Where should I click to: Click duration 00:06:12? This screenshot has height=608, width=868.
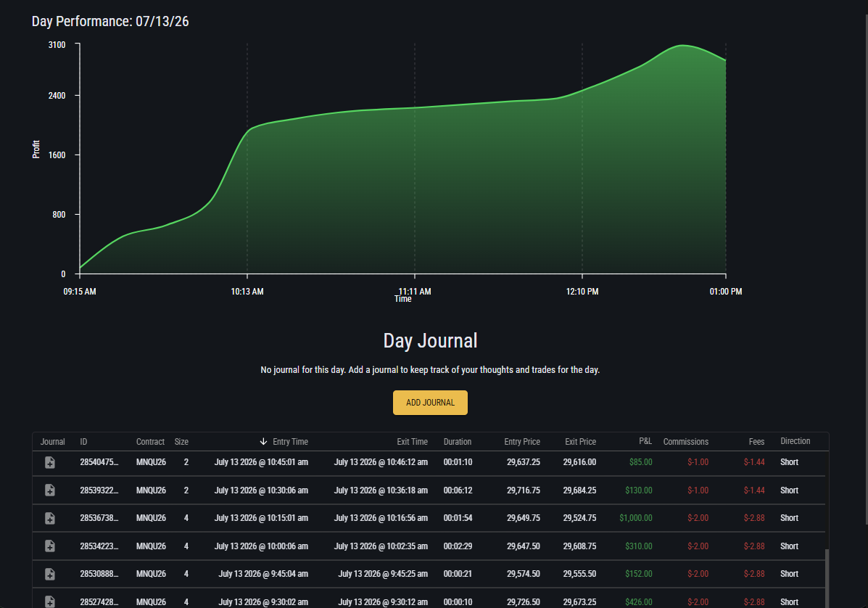click(x=458, y=490)
